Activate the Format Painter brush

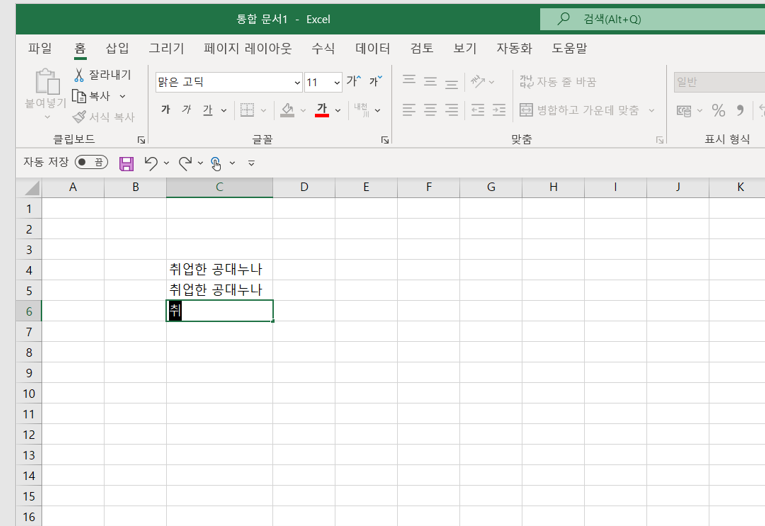pos(79,117)
